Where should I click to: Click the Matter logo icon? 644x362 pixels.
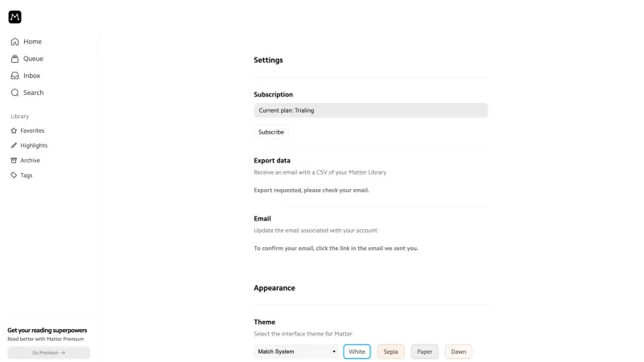tap(14, 17)
